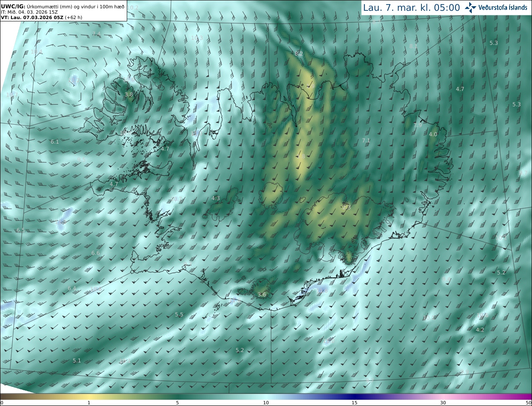The height and width of the screenshot is (406, 532).
Task: Click the dark blue section near 15 on color bar
Action: coord(355,396)
